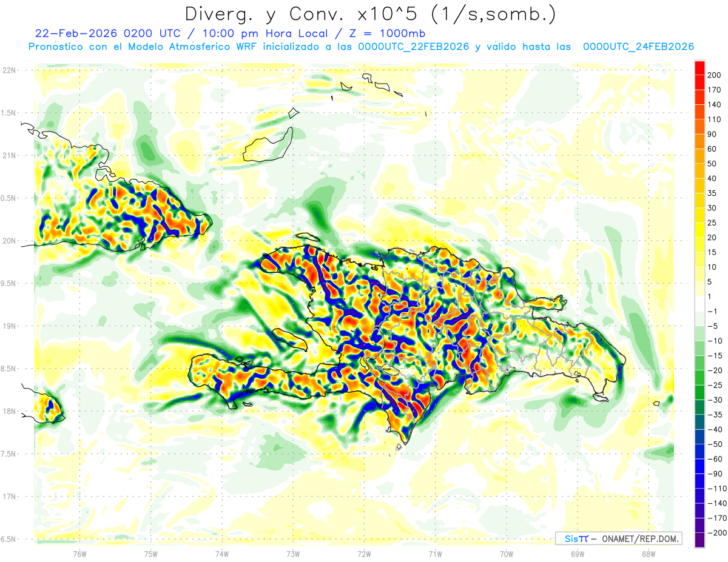This screenshot has width=728, height=562.
Task: Click the 21N latitude axis label
Action: pos(10,155)
